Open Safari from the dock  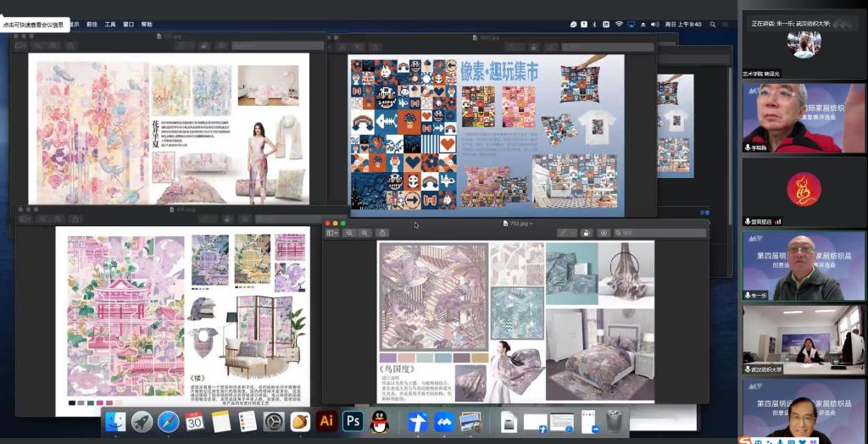(168, 421)
